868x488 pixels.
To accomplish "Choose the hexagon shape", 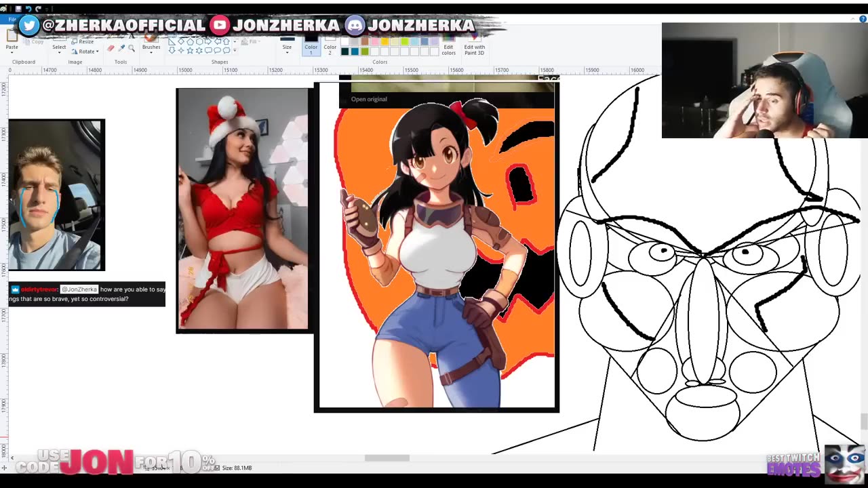I will (199, 41).
